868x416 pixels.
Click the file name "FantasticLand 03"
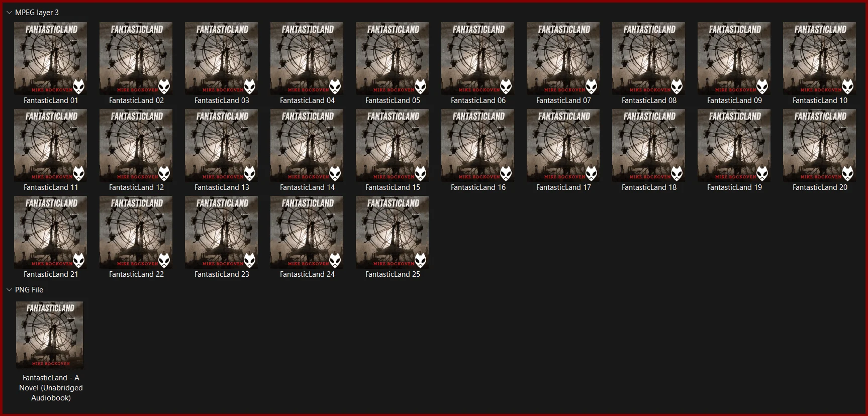tap(222, 100)
